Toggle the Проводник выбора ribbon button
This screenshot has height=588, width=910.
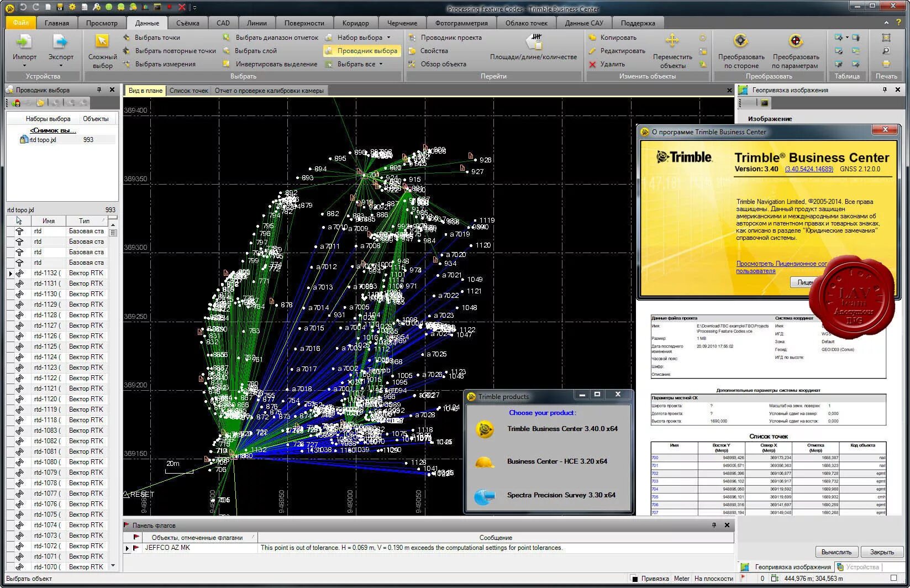[x=361, y=51]
